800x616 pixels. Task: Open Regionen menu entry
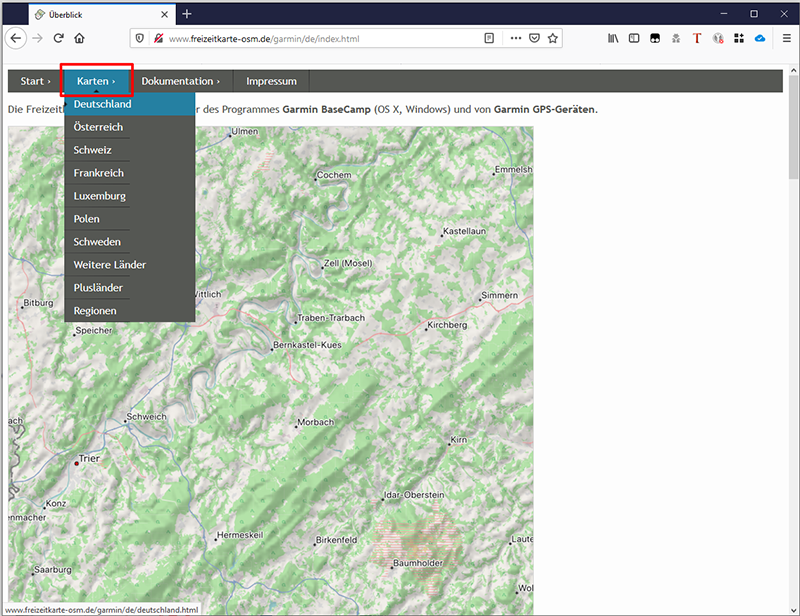coord(130,311)
